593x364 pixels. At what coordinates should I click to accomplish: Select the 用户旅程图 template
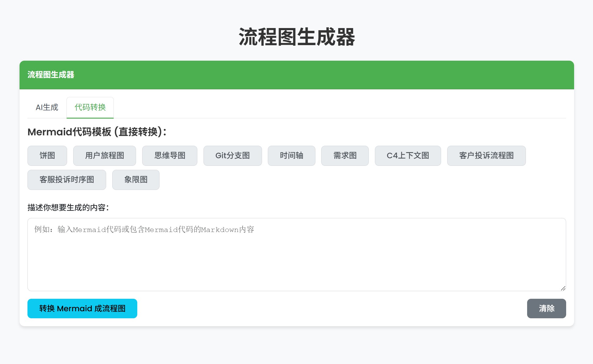105,156
